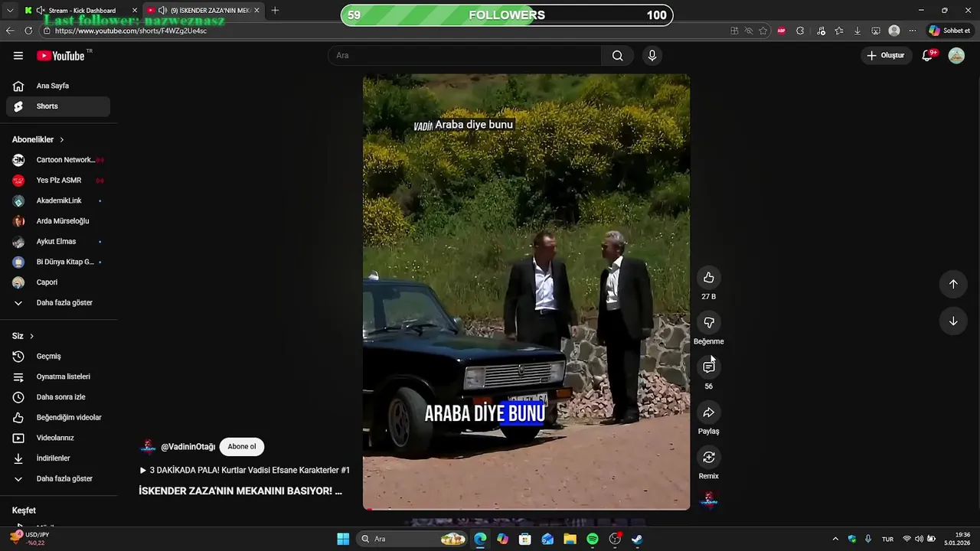Mute the YouTube tab audio icon

162,10
